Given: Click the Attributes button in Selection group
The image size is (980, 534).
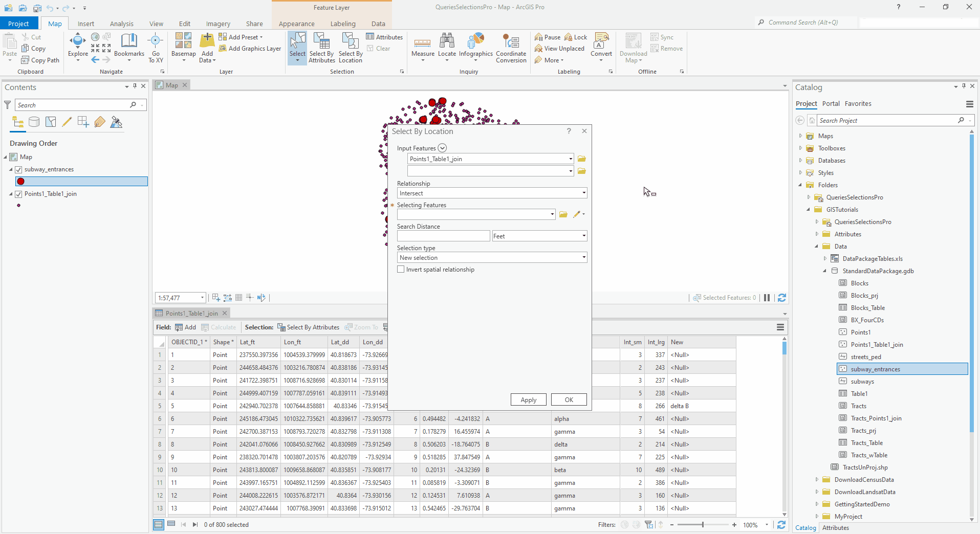Looking at the screenshot, I should click(x=384, y=37).
